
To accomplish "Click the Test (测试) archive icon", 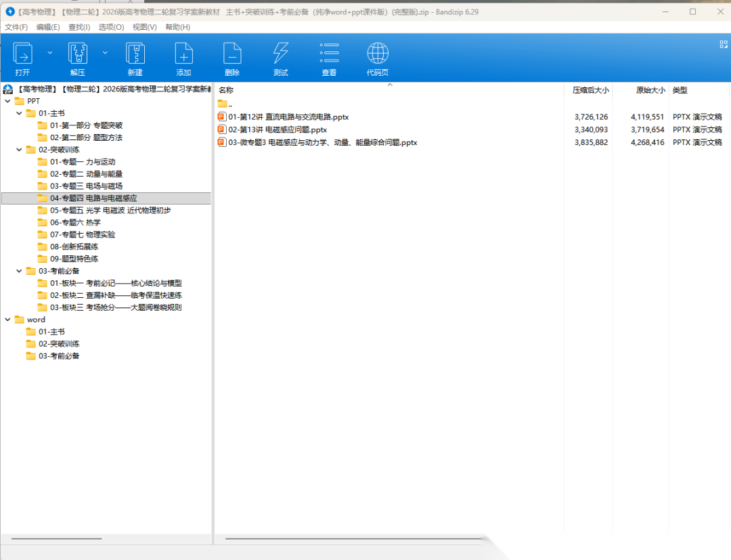I will point(280,54).
